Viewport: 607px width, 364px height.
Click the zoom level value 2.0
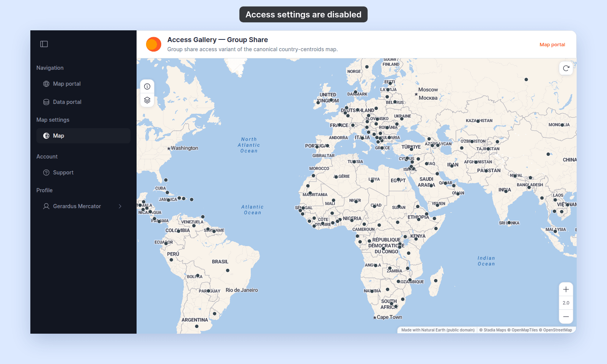pyautogui.click(x=566, y=303)
